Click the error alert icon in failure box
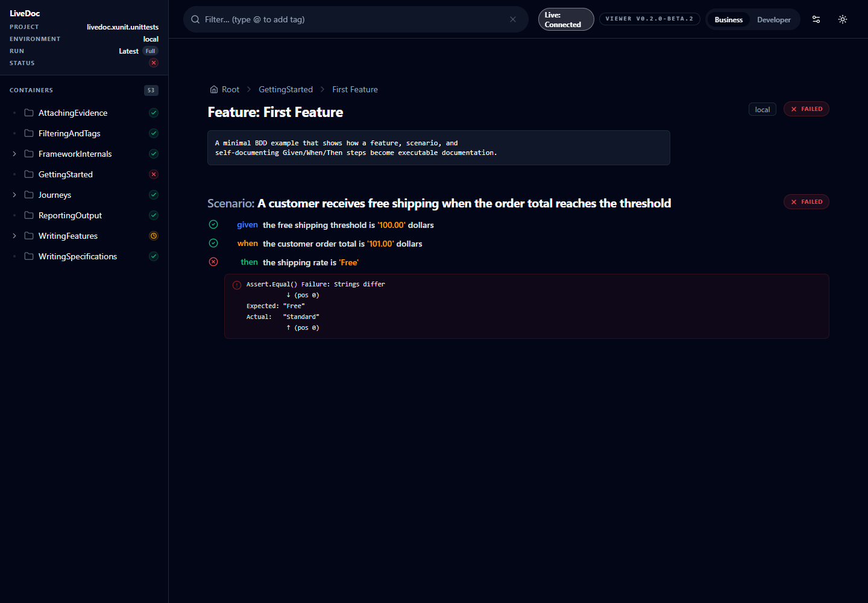 tap(237, 285)
